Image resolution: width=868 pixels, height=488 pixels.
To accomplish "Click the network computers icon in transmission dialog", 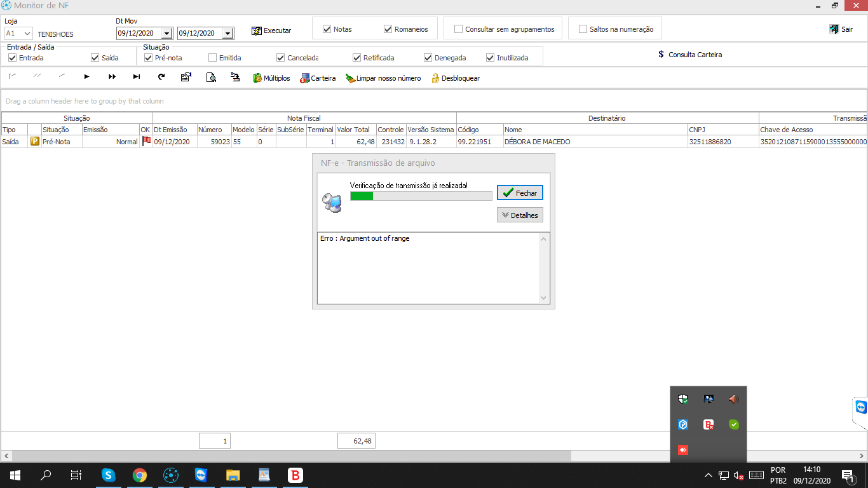I will (x=332, y=201).
